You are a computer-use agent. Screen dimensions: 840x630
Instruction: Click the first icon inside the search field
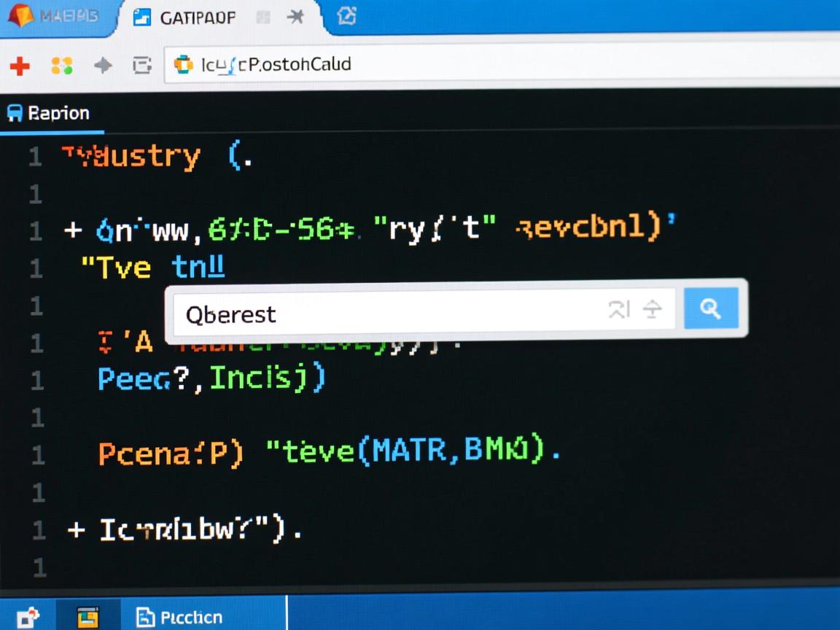(618, 310)
